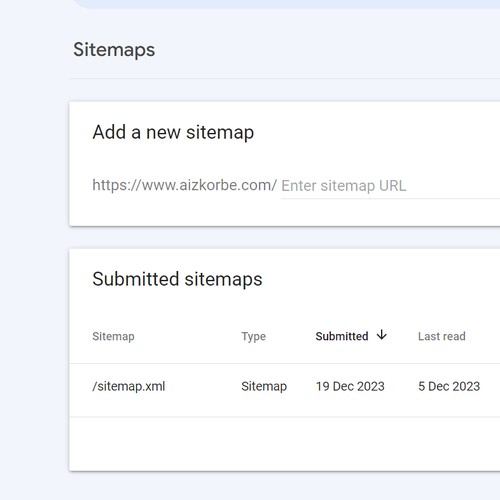Select the Sitemap type cell in row
This screenshot has width=500, height=500.
tap(264, 386)
